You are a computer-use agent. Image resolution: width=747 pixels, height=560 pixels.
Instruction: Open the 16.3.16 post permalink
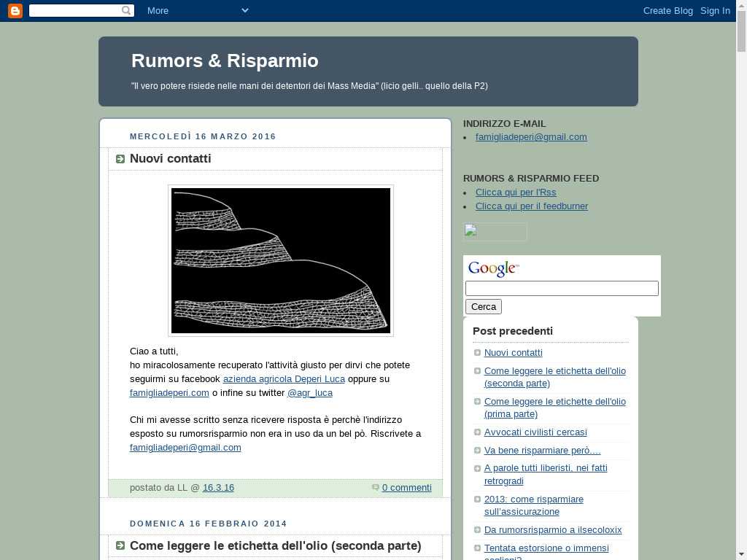pyautogui.click(x=218, y=488)
